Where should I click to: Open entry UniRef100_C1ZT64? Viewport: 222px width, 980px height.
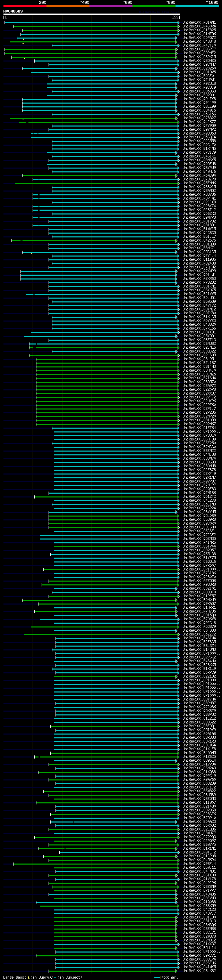coord(199,428)
